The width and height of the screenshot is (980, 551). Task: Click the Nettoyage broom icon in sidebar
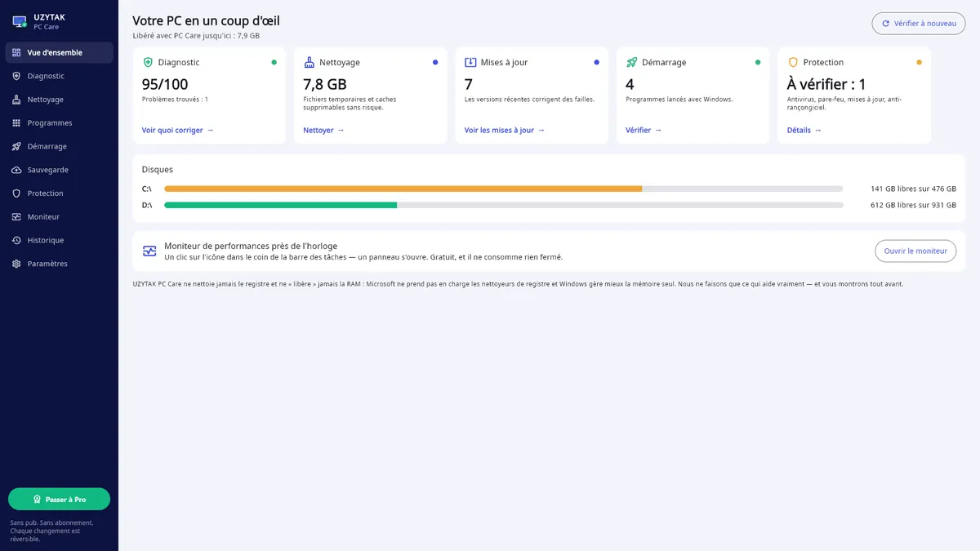click(x=16, y=100)
